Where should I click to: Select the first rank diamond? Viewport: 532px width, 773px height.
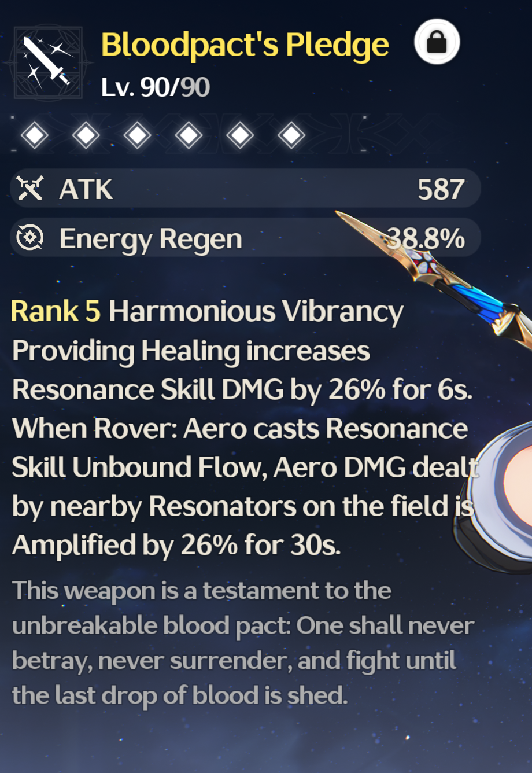pyautogui.click(x=35, y=136)
